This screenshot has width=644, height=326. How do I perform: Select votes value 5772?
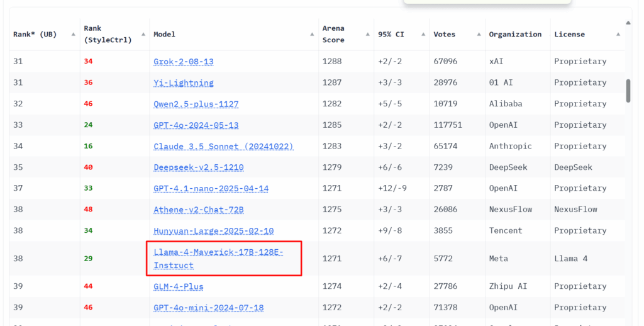click(443, 259)
